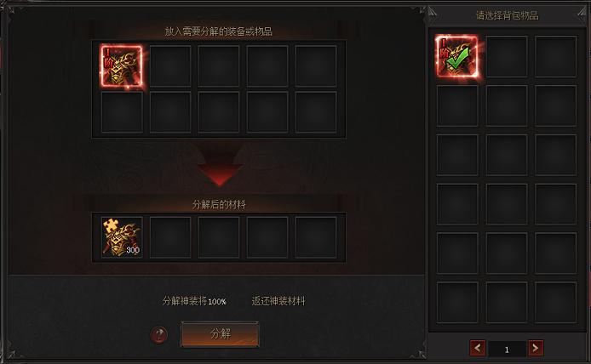Select the last slot in top decomposition row

(316, 66)
